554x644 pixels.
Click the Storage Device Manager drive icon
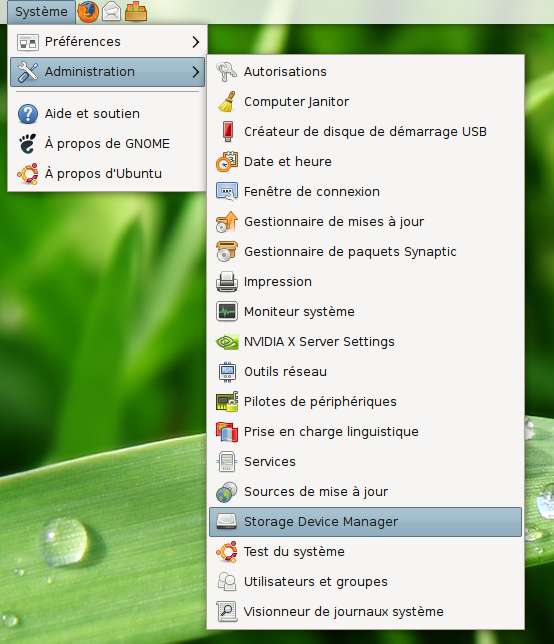(227, 522)
